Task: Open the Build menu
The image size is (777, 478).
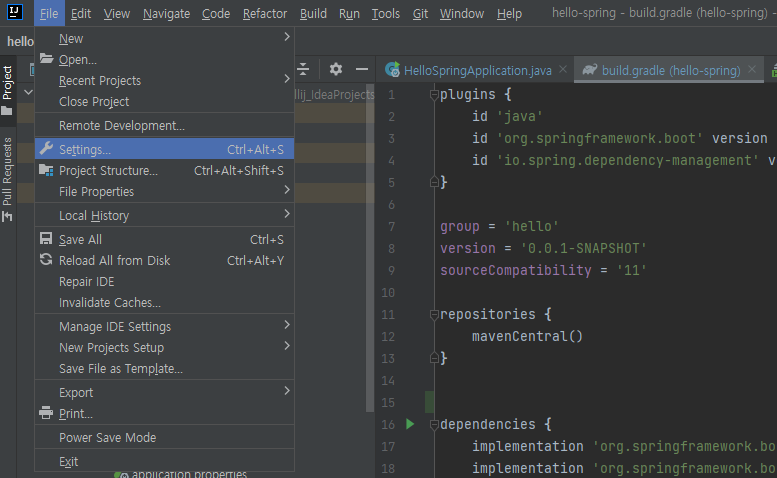Action: pos(313,13)
